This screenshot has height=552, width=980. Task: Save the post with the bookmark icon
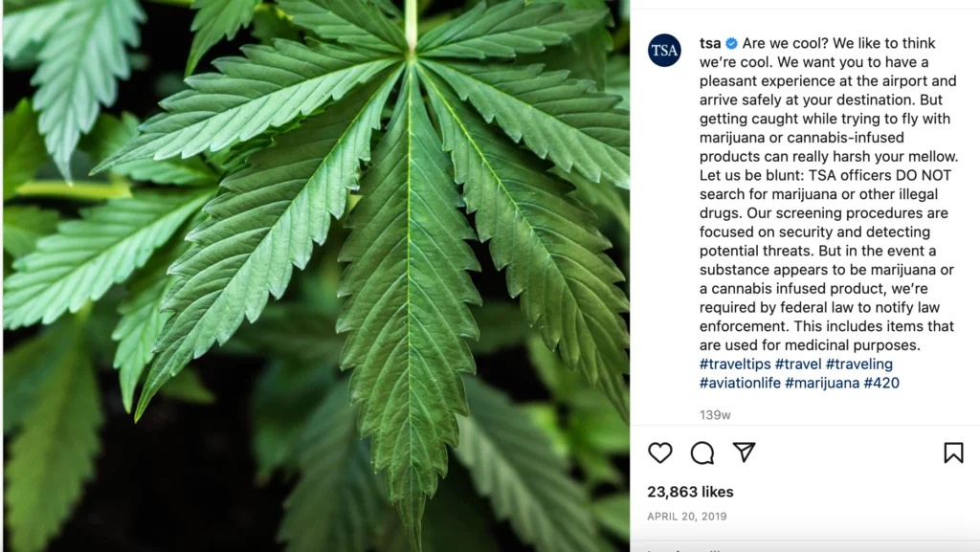[953, 453]
